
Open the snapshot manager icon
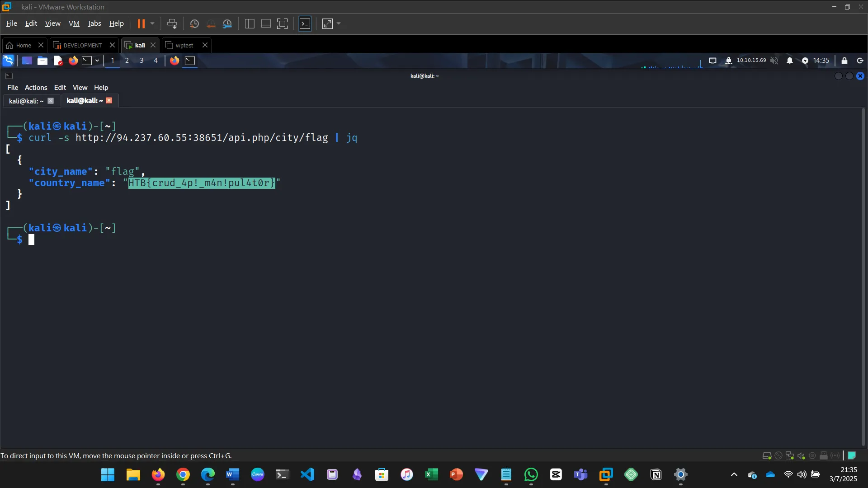227,23
